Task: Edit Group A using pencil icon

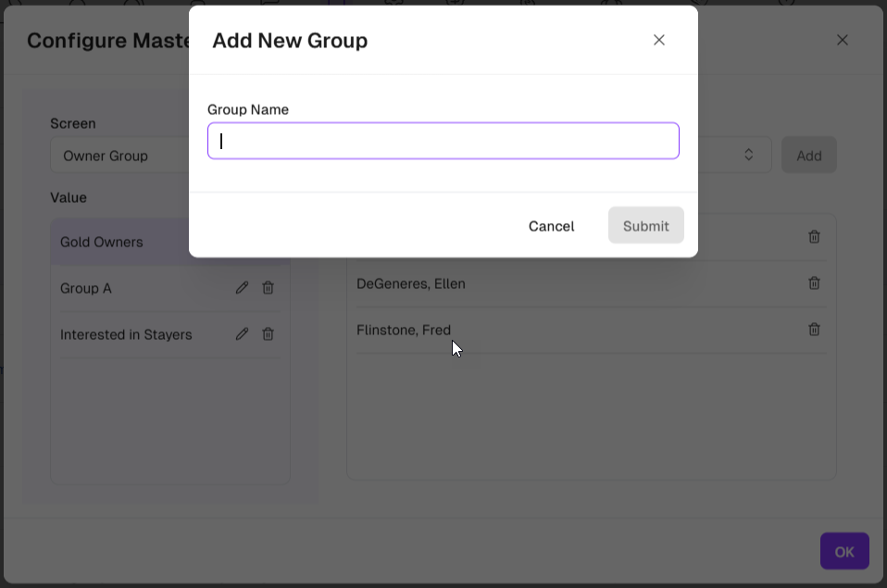Action: pos(242,288)
